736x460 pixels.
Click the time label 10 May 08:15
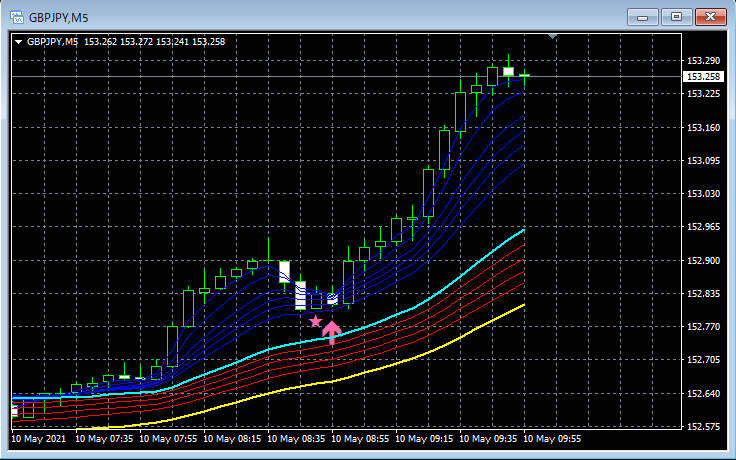[x=232, y=439]
